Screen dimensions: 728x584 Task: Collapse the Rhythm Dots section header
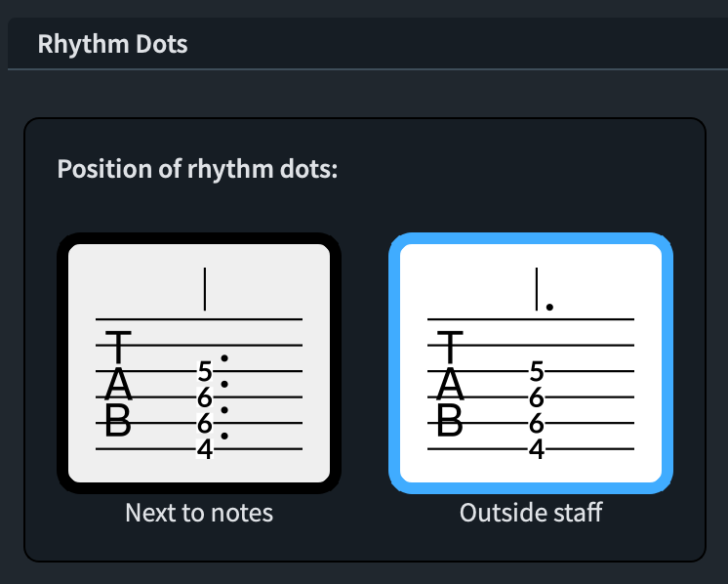112,45
